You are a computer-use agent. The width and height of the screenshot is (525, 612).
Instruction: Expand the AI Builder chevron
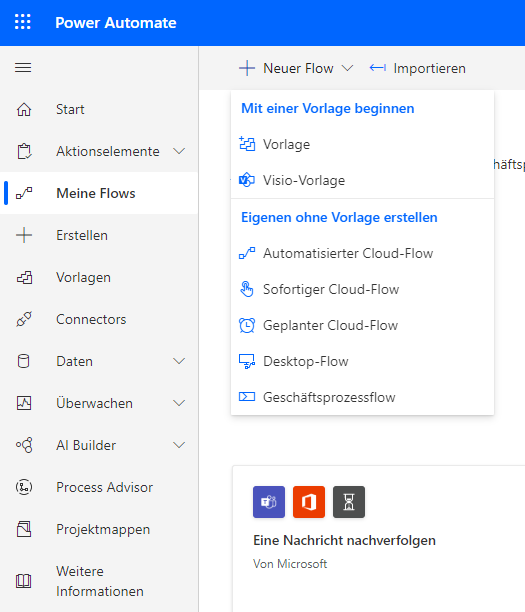(x=179, y=445)
